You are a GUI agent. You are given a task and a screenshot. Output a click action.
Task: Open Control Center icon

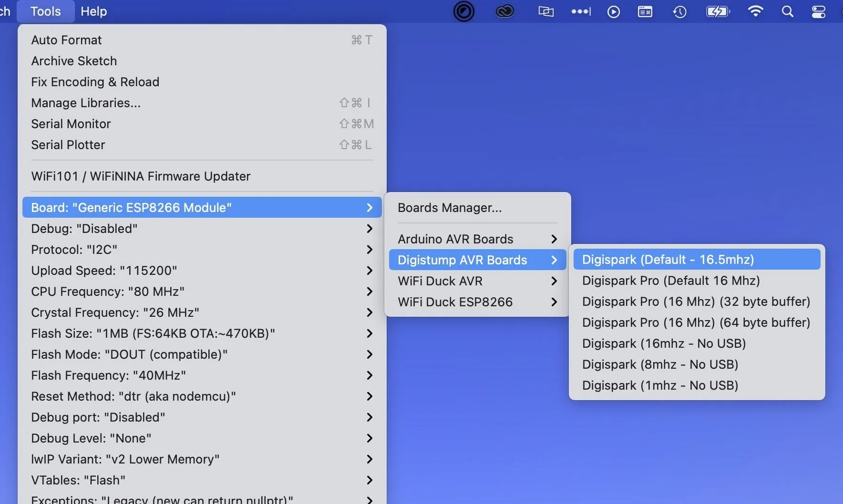click(x=819, y=11)
